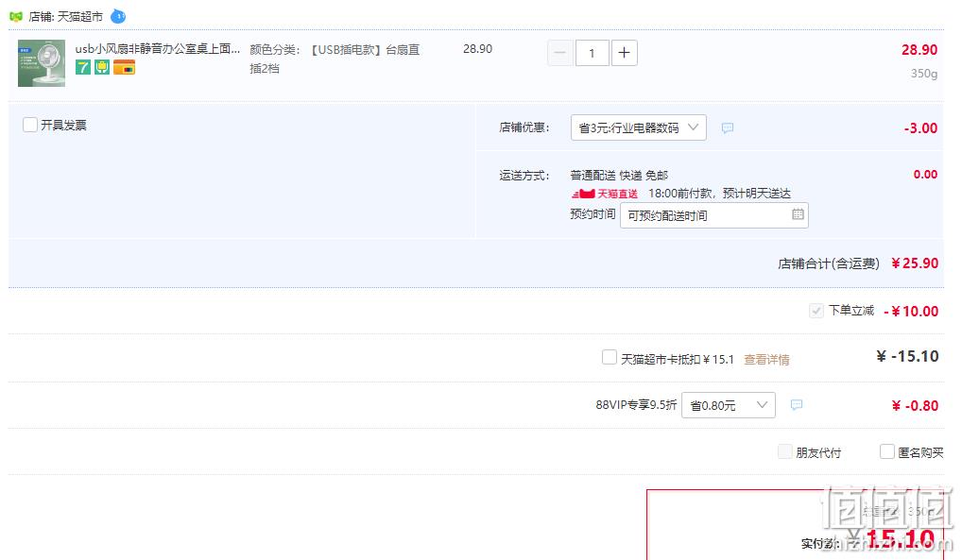
Task: Open the 查看详情 link
Action: [767, 360]
